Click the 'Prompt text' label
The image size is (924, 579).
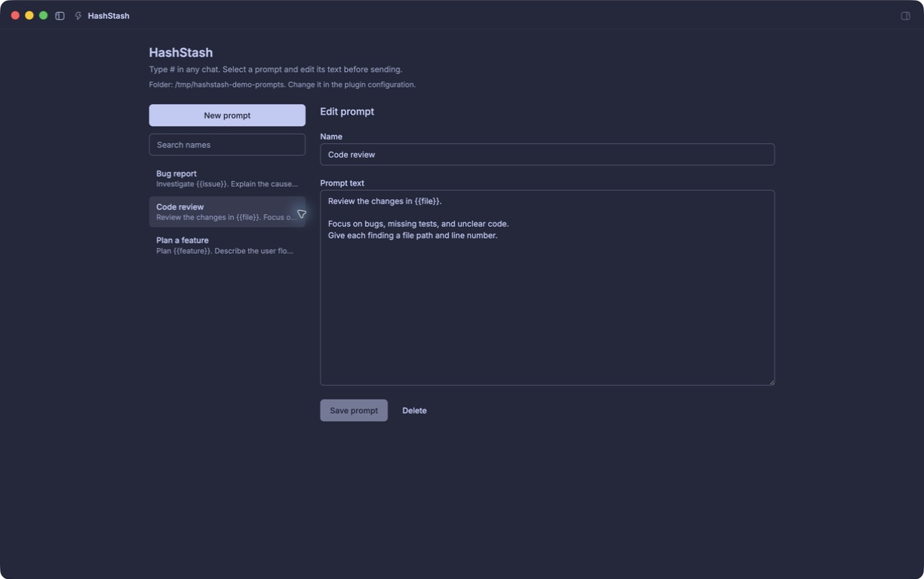(342, 183)
